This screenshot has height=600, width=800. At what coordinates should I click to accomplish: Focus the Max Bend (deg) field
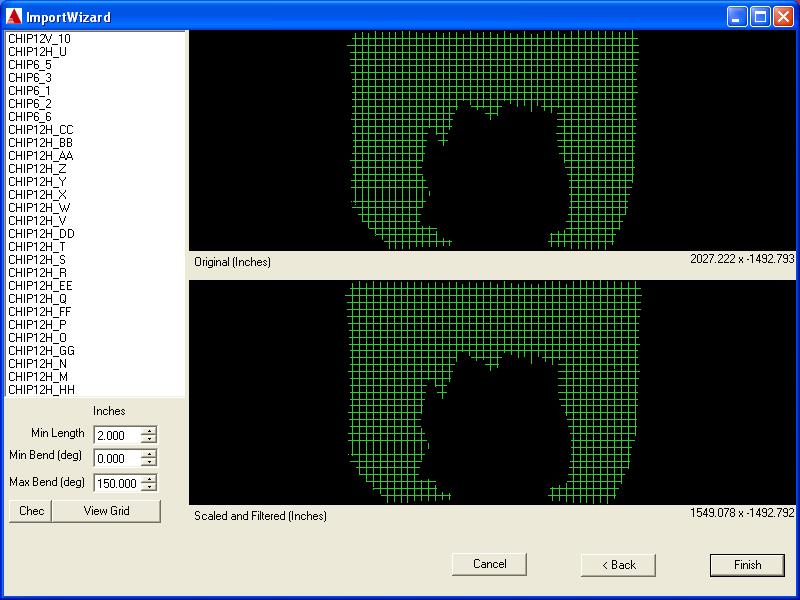(117, 483)
